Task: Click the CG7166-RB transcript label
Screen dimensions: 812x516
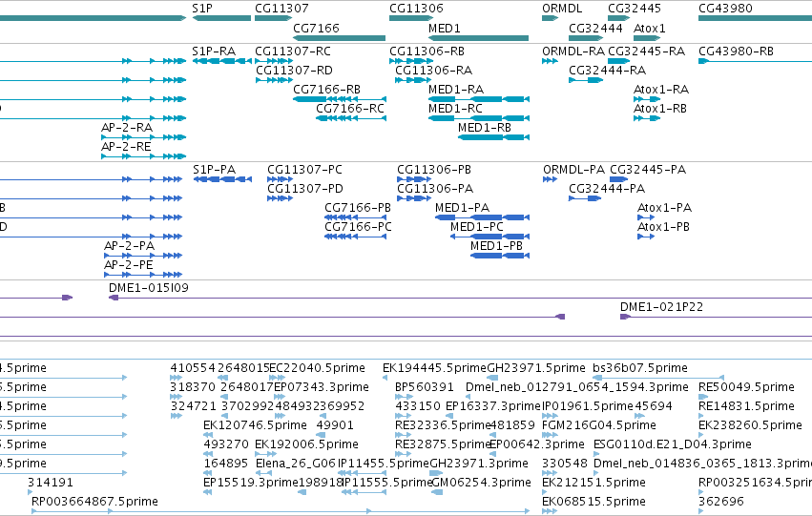Action: click(x=326, y=89)
